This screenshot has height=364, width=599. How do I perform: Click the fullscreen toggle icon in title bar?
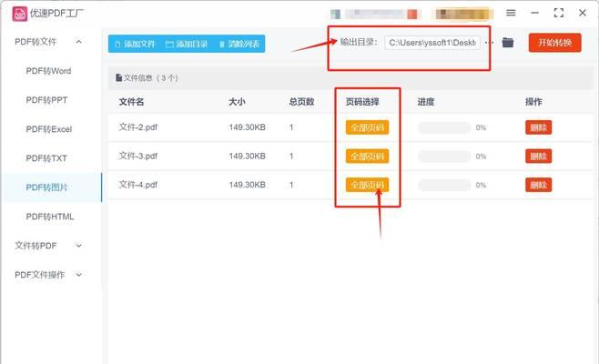559,13
